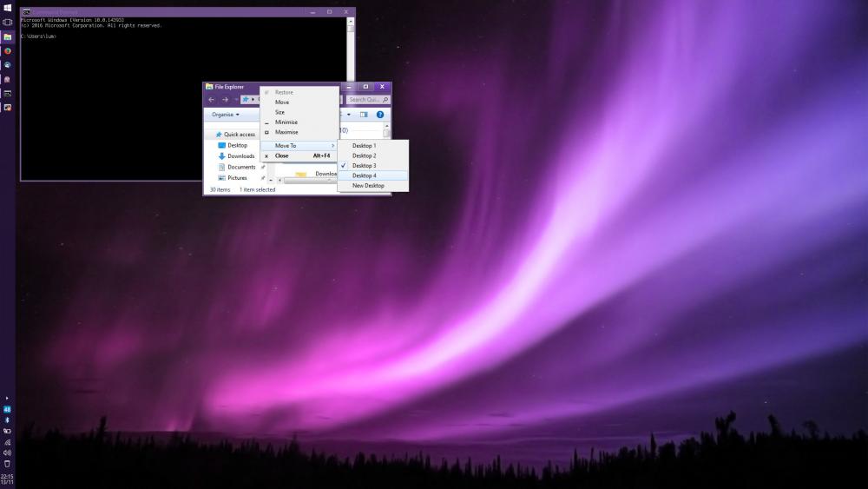Image resolution: width=868 pixels, height=489 pixels.
Task: Open the volume control tray icon
Action: coord(7,453)
